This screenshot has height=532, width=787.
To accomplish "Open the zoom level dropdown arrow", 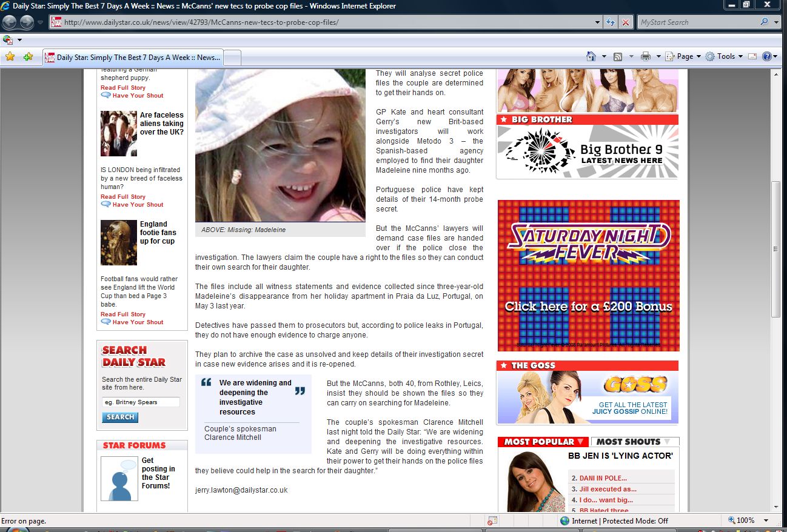I will point(766,520).
